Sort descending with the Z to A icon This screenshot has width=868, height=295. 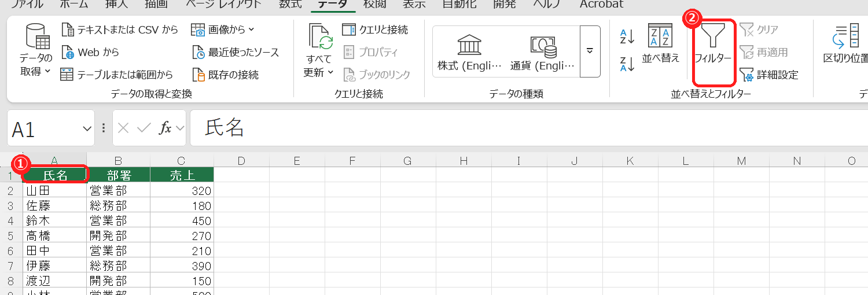[x=627, y=64]
